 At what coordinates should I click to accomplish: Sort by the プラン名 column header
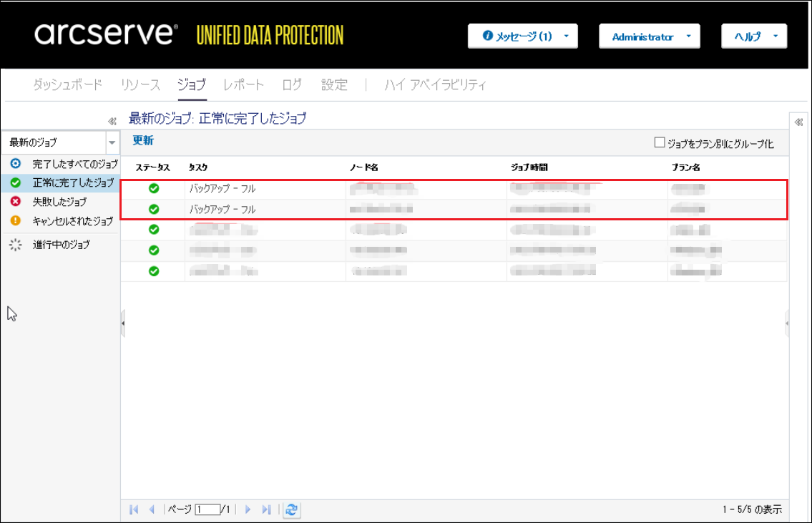click(x=685, y=167)
